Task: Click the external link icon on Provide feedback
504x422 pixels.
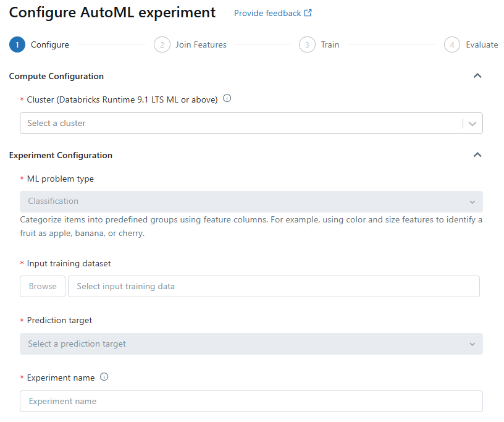Action: pos(308,12)
